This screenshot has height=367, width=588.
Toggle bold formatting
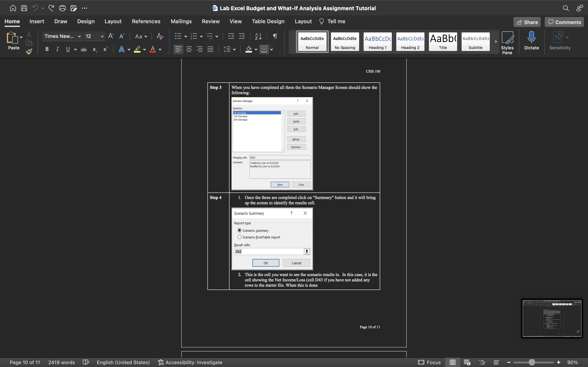point(47,49)
